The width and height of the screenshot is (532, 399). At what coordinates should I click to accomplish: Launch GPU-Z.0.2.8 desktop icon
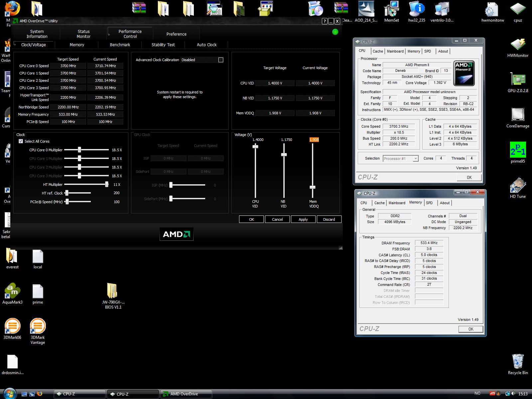click(x=518, y=83)
